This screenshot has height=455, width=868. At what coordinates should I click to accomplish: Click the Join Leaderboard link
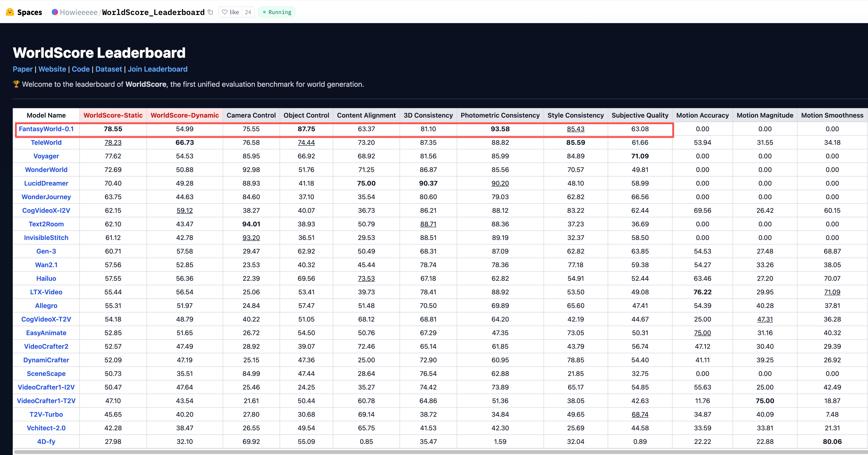click(157, 69)
